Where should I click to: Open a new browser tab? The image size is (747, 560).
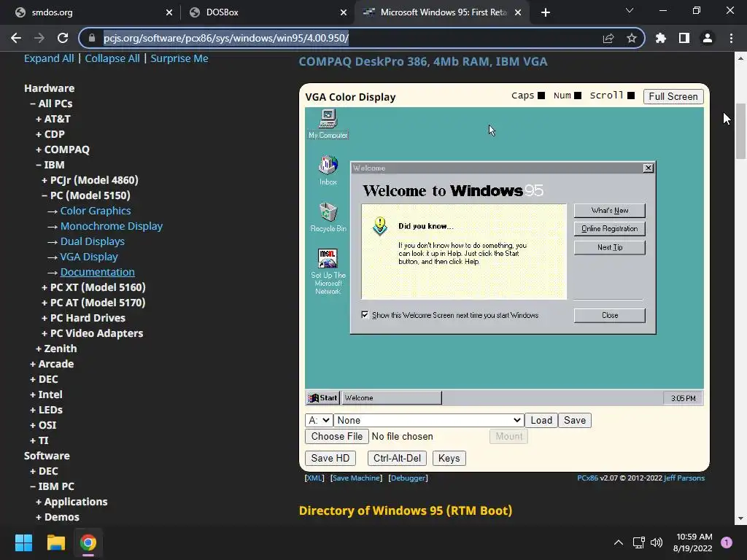[x=546, y=12]
